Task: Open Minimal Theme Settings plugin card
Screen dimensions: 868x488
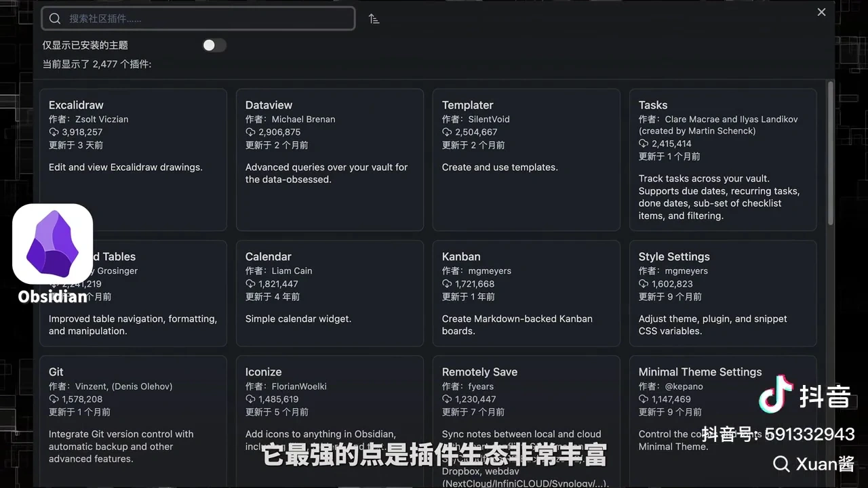Action: 723,420
